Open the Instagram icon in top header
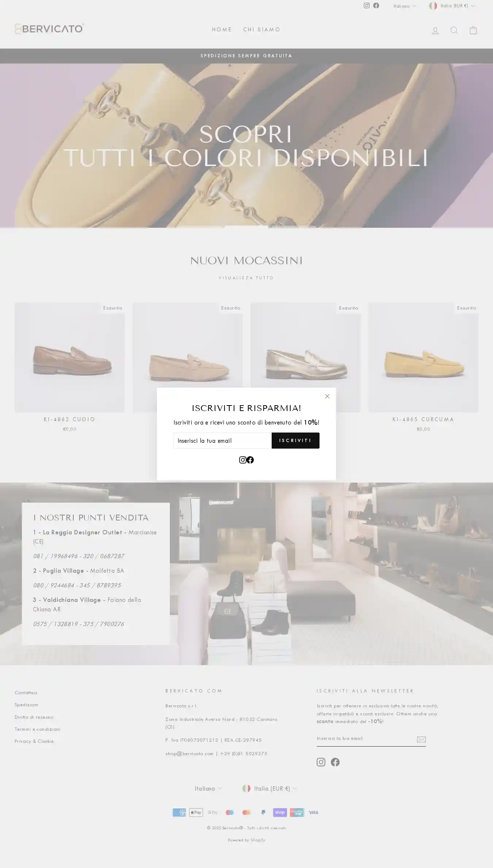493x868 pixels. tap(367, 5)
